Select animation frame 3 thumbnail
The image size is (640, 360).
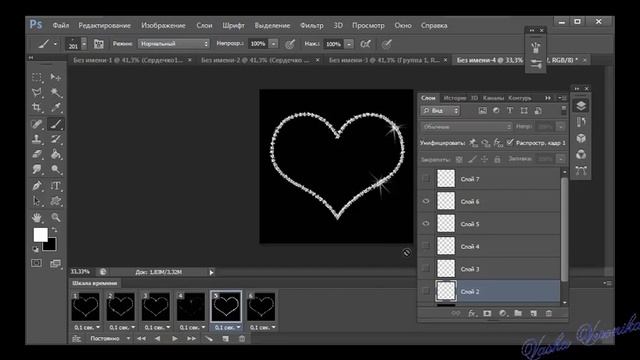click(x=156, y=306)
